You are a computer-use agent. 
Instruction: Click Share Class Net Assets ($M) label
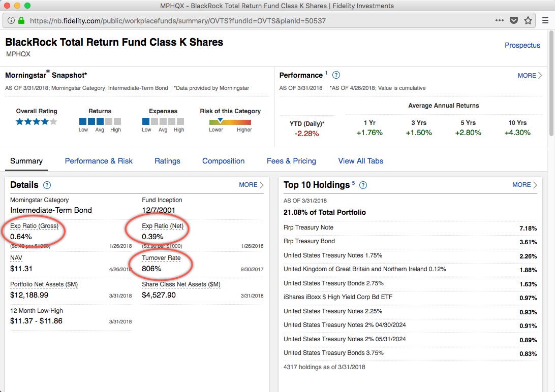(x=181, y=284)
